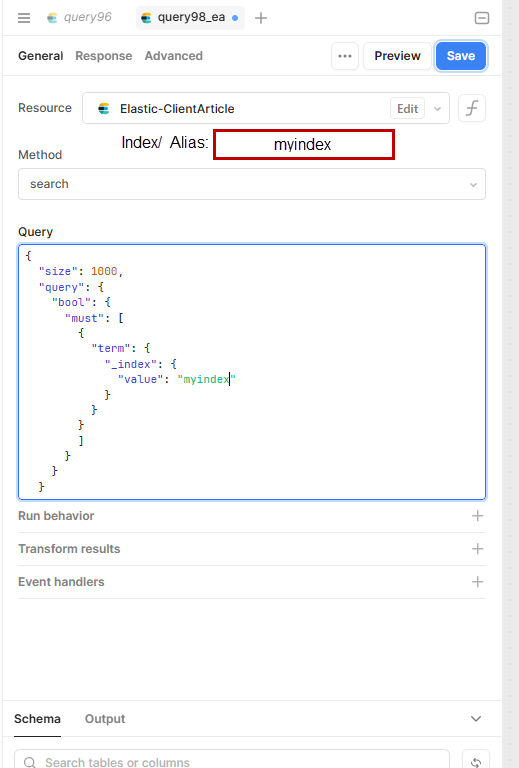Click the Save button
The width and height of the screenshot is (519, 768).
pyautogui.click(x=461, y=56)
